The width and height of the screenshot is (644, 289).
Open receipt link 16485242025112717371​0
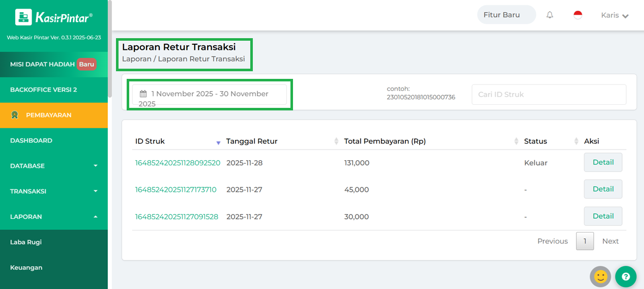175,190
